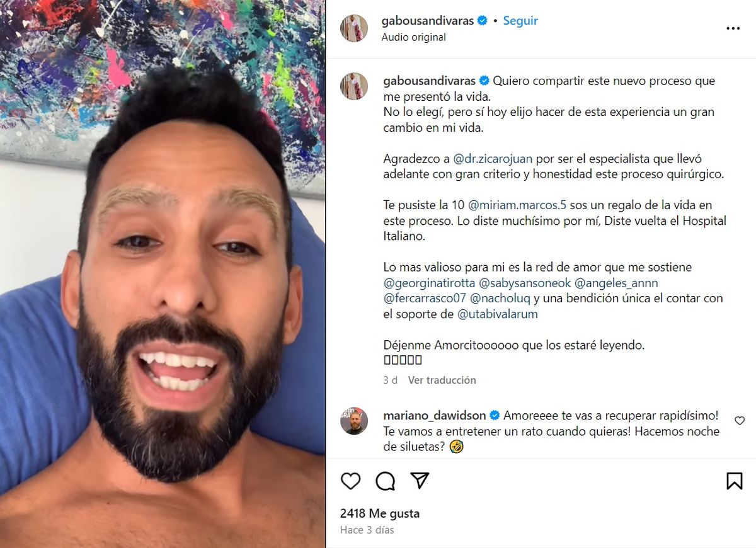
Task: Click the mariano_dawidson username in comments
Action: click(x=434, y=416)
